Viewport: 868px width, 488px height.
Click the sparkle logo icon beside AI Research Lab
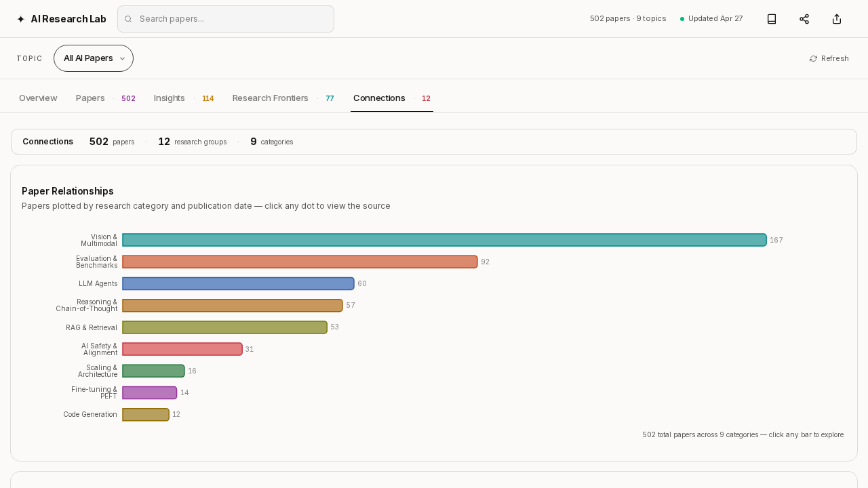pos(20,19)
